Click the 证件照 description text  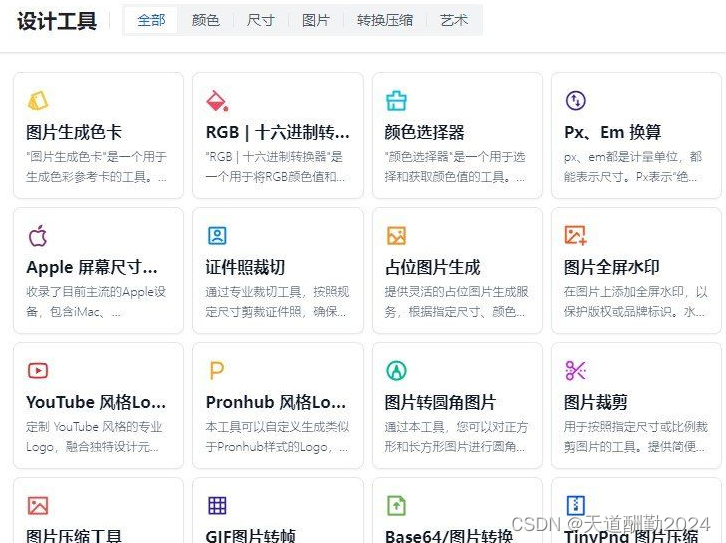pos(277,302)
